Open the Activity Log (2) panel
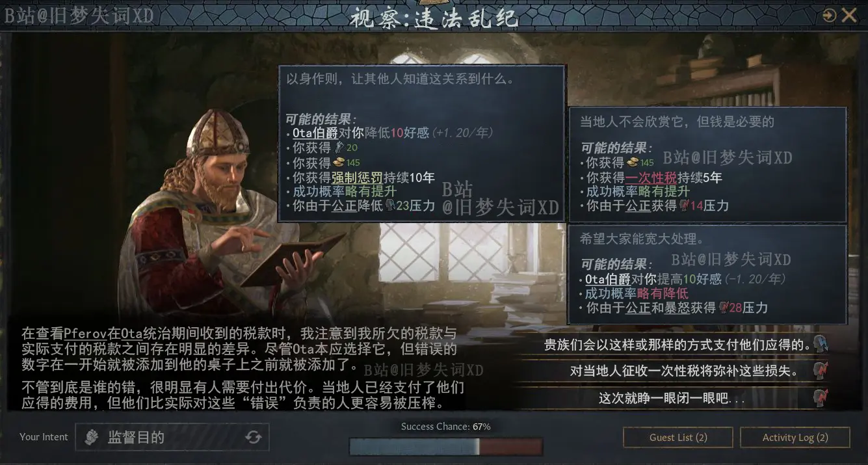The height and width of the screenshot is (465, 868). (795, 438)
